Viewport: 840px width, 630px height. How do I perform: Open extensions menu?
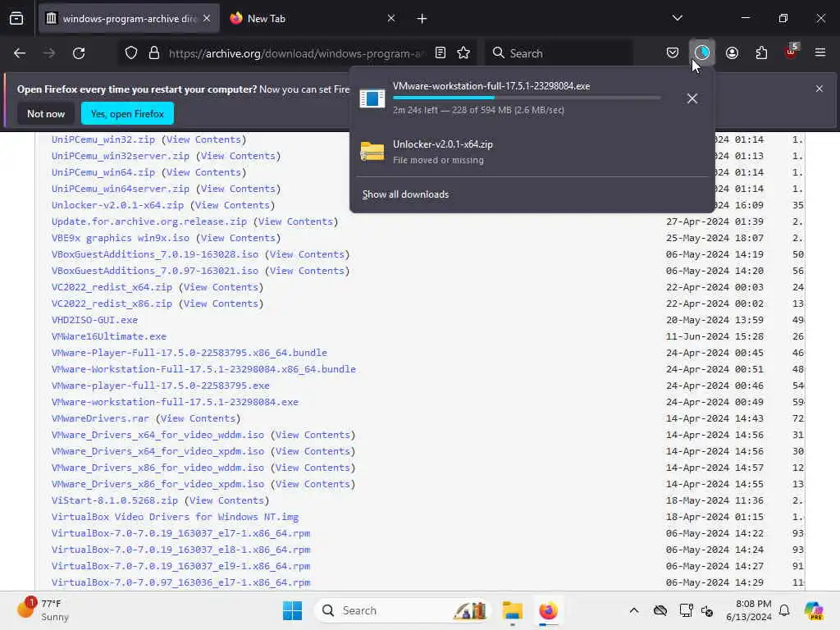(x=761, y=53)
